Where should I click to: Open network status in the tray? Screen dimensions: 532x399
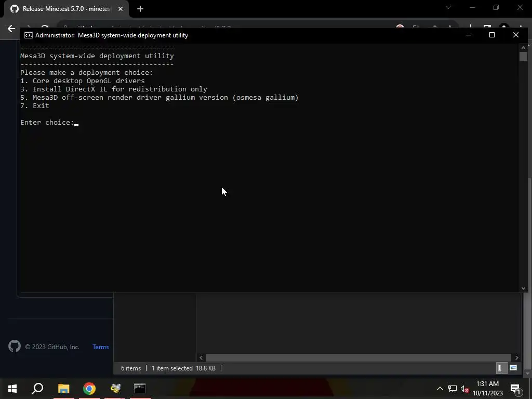453,389
